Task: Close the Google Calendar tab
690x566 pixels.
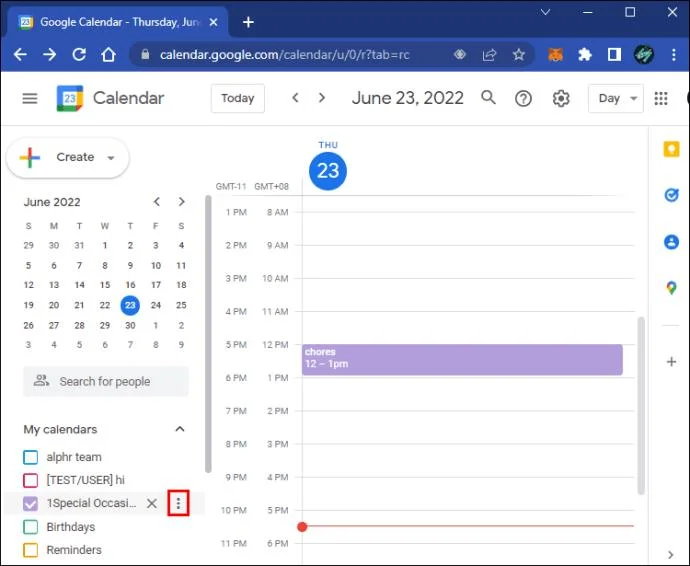Action: 213,22
